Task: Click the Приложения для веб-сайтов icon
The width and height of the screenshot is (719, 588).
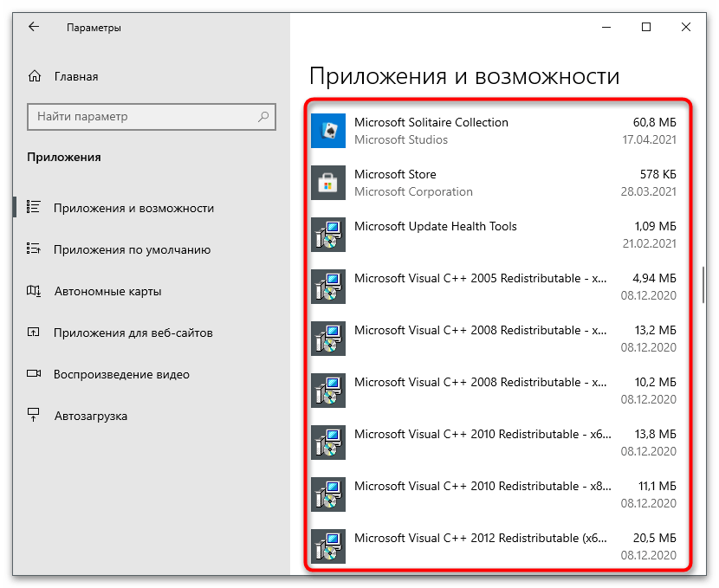Action: [x=34, y=333]
